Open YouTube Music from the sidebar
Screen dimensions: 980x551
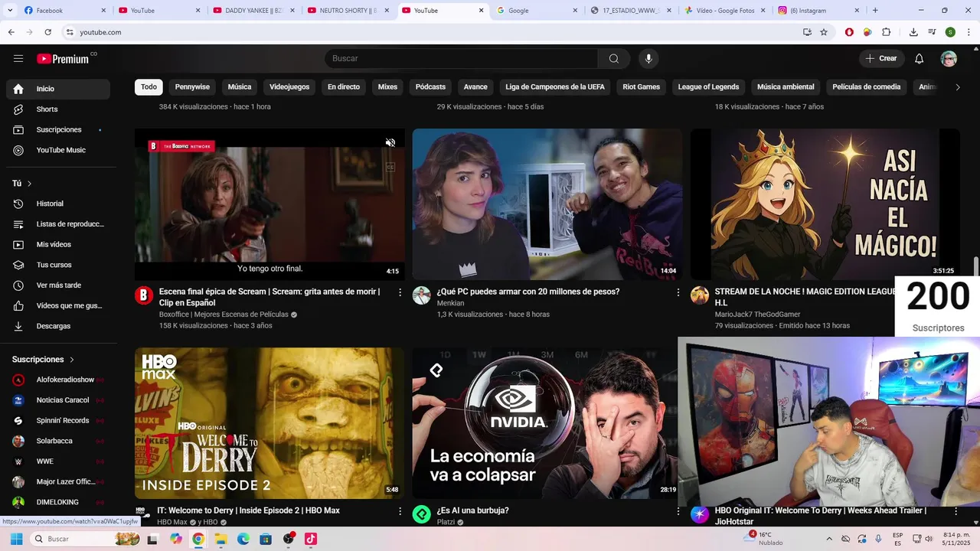coord(58,150)
